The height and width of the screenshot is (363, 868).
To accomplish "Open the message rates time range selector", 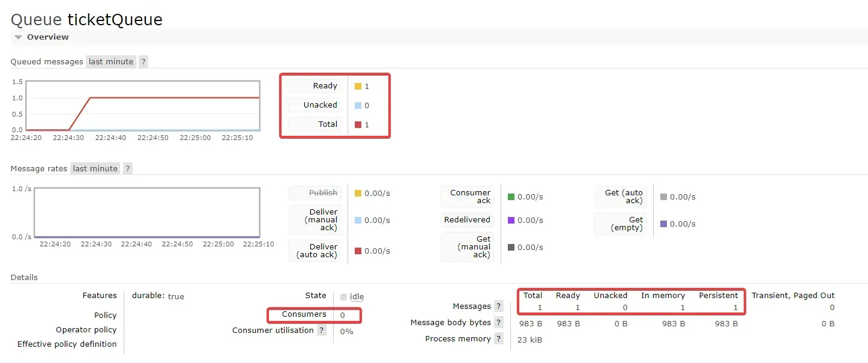I will tap(95, 168).
